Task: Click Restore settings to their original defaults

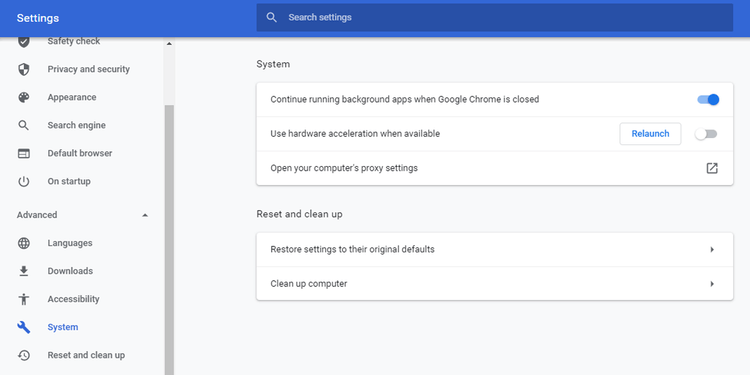Action: 495,250
